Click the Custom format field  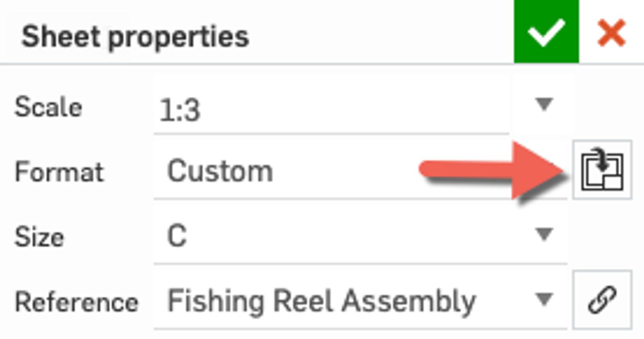pyautogui.click(x=220, y=171)
